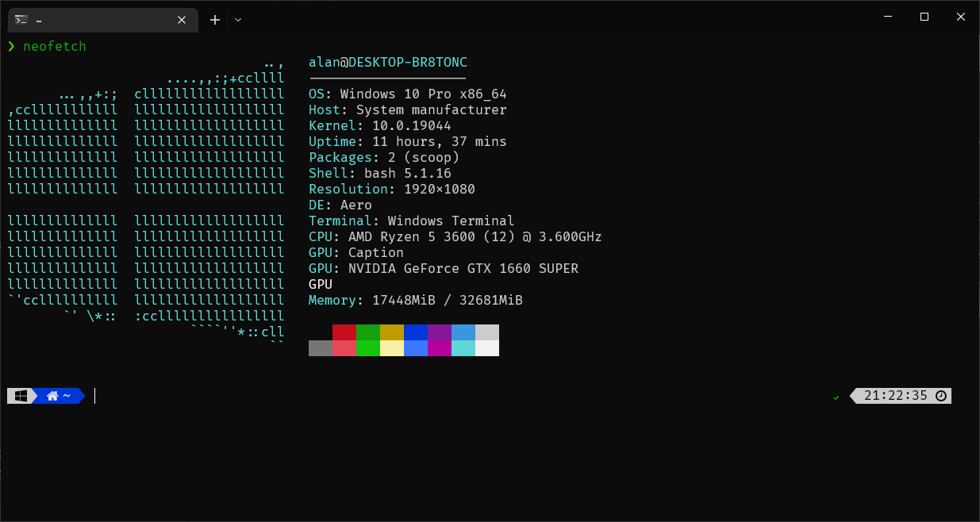
Task: Maximize the Windows Terminal window
Action: (x=924, y=17)
